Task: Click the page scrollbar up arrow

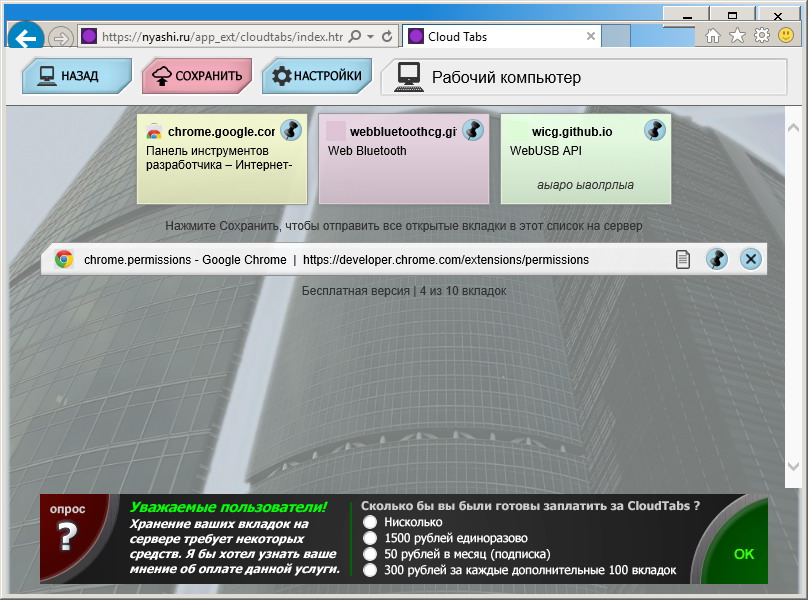Action: pyautogui.click(x=793, y=127)
